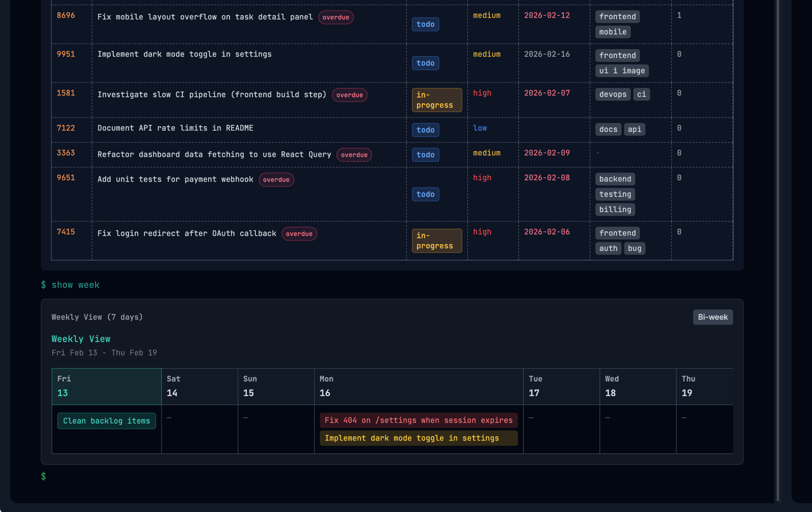Screen dimensions: 812x512
Task: Open the Fix 404 on /settings event
Action: pyautogui.click(x=418, y=420)
